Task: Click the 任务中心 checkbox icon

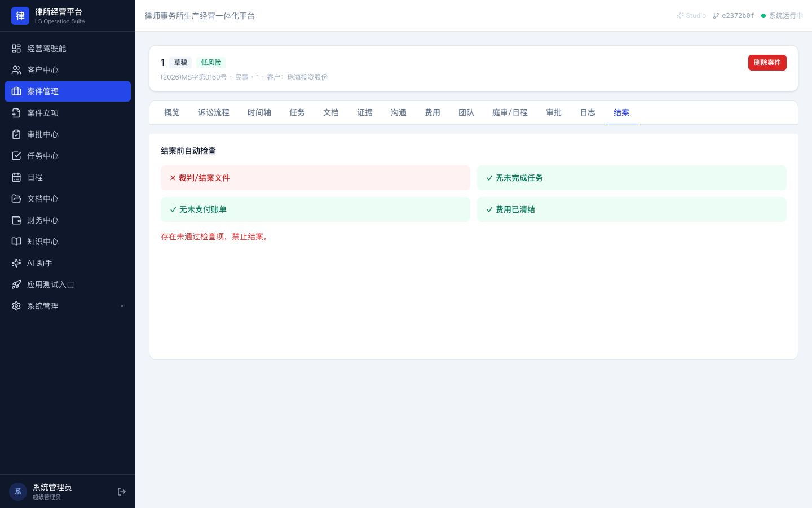Action: pyautogui.click(x=16, y=156)
